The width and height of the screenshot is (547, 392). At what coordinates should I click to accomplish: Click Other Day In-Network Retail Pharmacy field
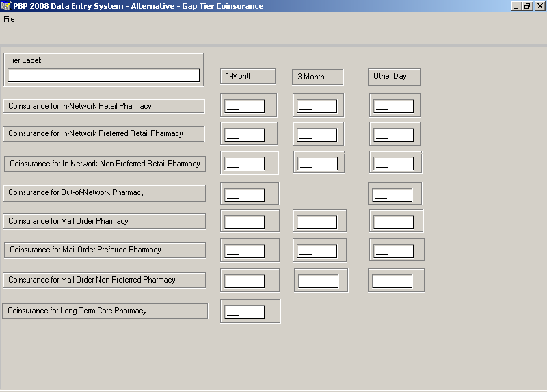coord(393,106)
